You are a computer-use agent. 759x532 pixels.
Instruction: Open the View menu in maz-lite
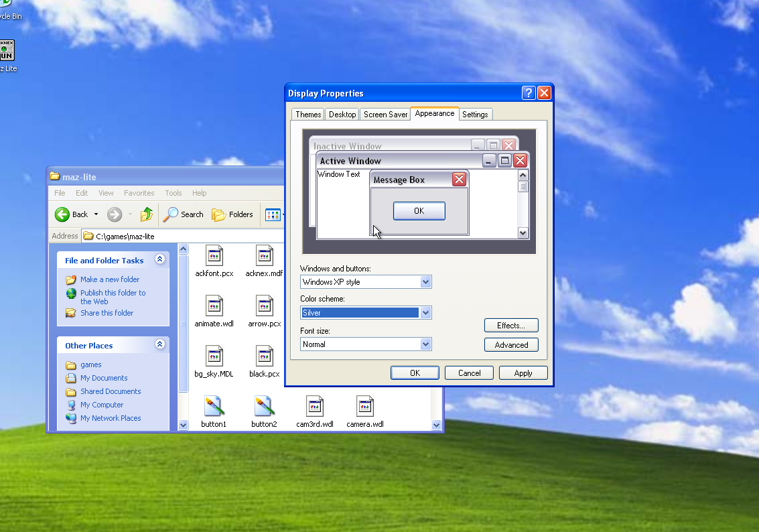pyautogui.click(x=106, y=193)
